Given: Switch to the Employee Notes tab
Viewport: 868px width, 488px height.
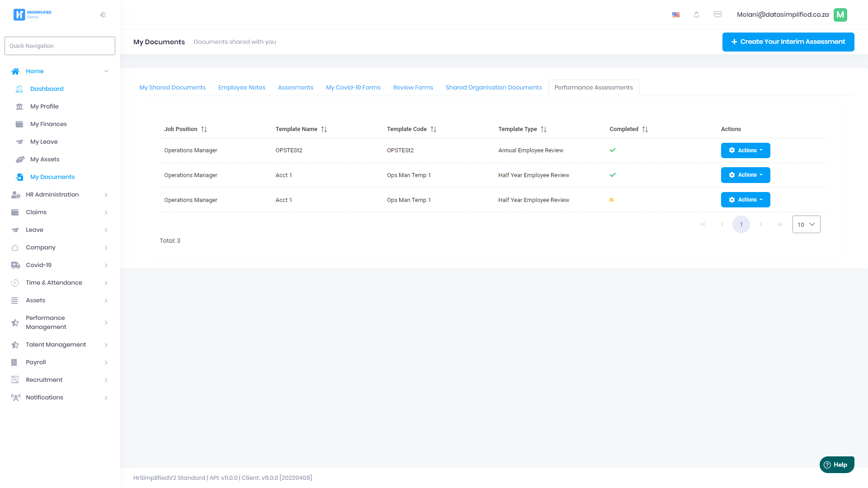Looking at the screenshot, I should click(x=241, y=88).
